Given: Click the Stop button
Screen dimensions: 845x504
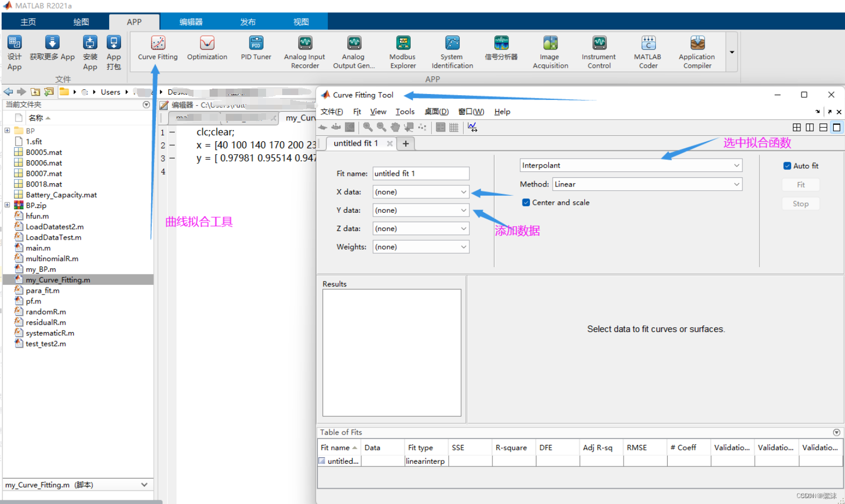Looking at the screenshot, I should [x=801, y=204].
